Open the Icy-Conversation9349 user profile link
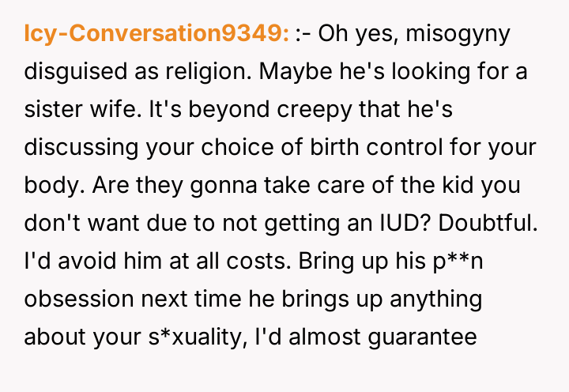The width and height of the screenshot is (569, 392). (156, 34)
